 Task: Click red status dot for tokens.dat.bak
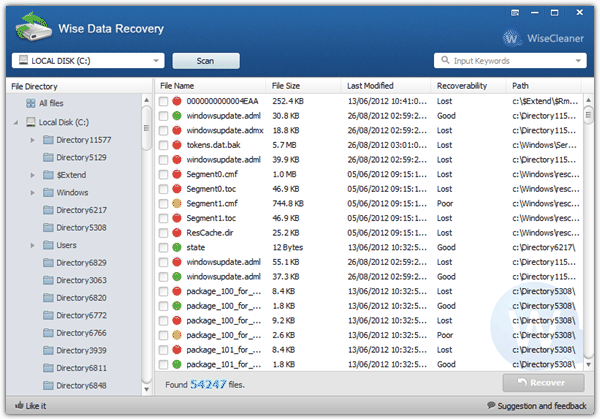point(176,145)
